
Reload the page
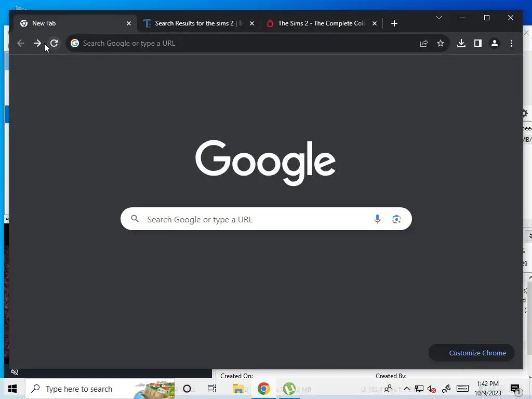(x=54, y=44)
